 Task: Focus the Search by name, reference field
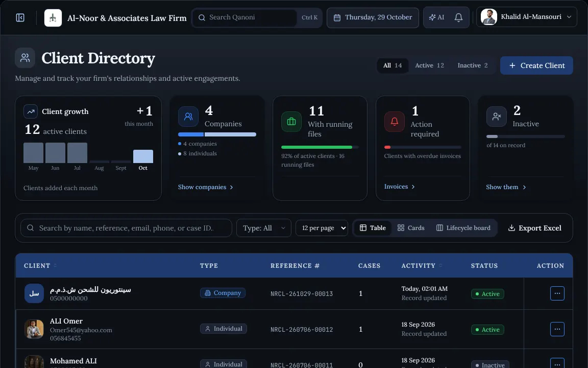pos(126,228)
